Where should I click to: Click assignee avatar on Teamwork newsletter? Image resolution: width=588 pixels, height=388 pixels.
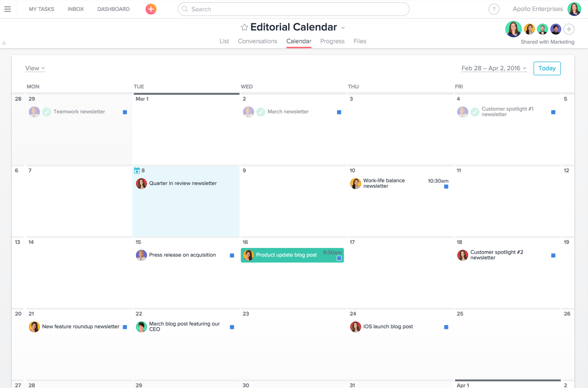34,112
